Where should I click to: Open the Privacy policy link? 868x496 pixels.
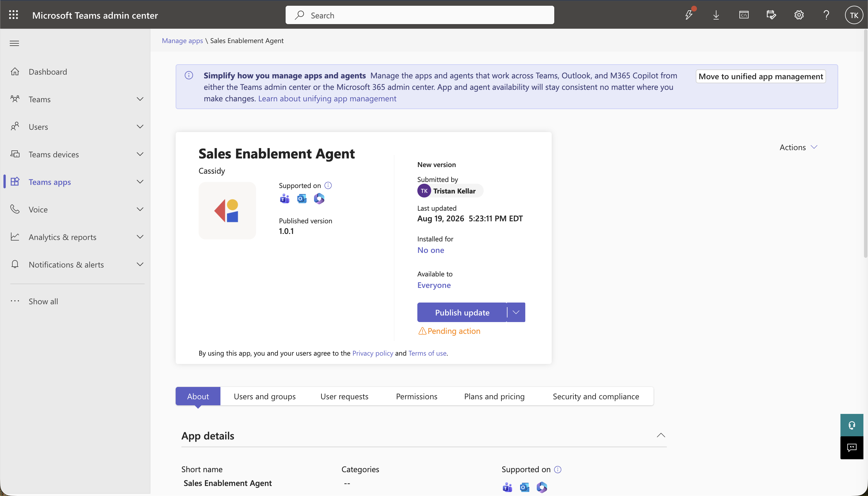click(373, 353)
